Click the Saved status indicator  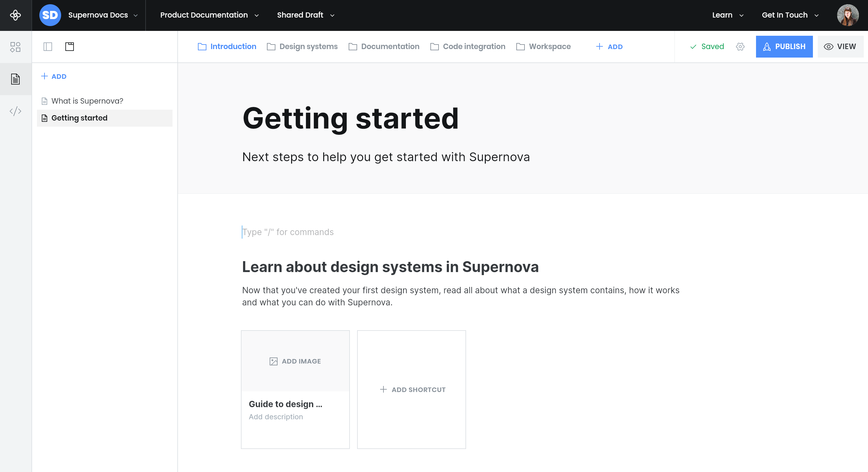tap(707, 47)
